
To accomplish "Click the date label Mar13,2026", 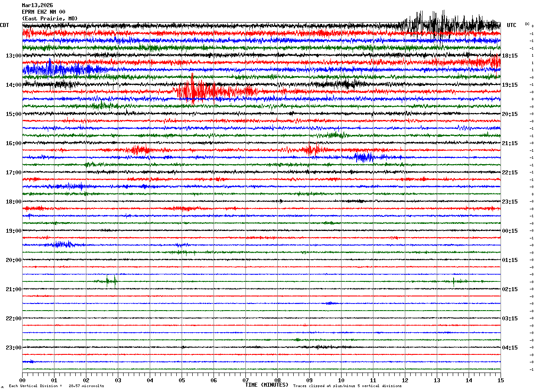I will [37, 5].
